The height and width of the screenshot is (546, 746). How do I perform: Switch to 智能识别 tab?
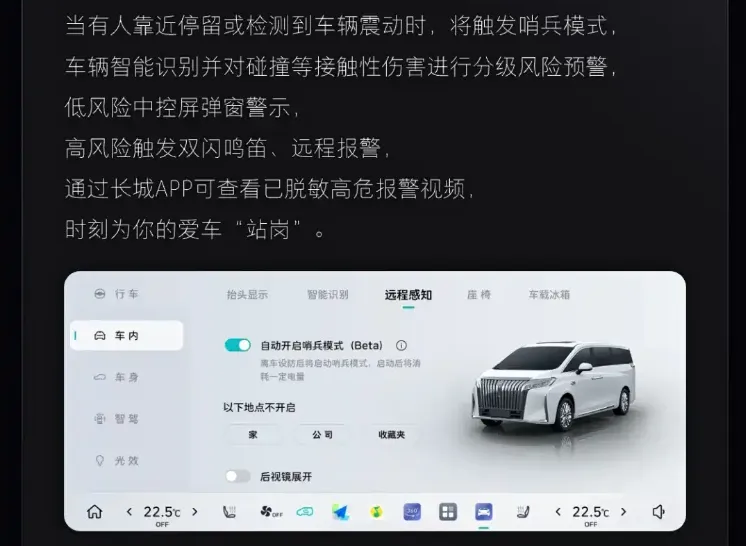click(327, 295)
